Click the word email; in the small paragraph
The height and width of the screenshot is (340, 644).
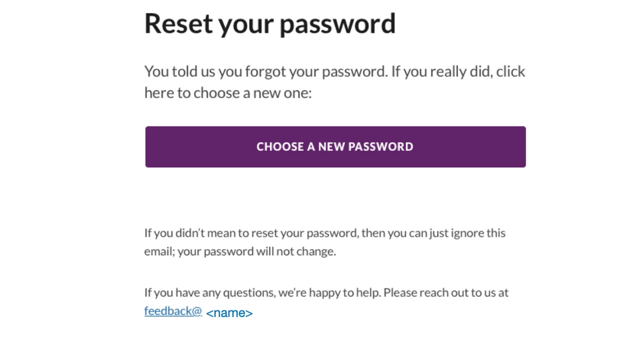pos(159,252)
